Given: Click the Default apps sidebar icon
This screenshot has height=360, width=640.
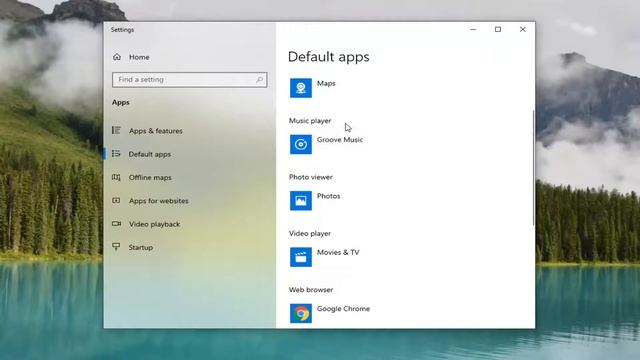Looking at the screenshot, I should pyautogui.click(x=116, y=153).
